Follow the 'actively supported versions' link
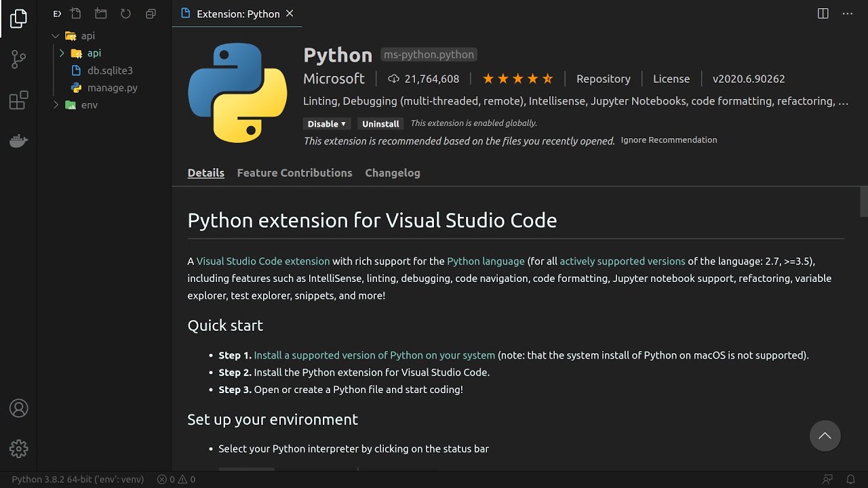The height and width of the screenshot is (488, 868). pos(623,261)
